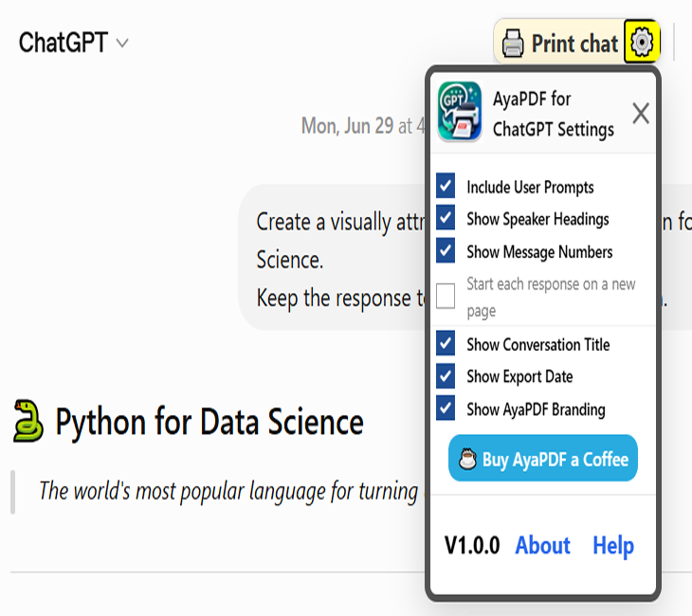
Task: Click the printer icon in Print chat
Action: click(x=513, y=44)
